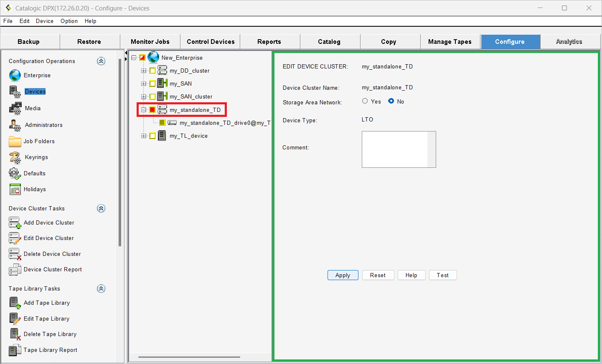Image resolution: width=602 pixels, height=364 pixels.
Task: Collapse the my_standalone_TD tree node
Action: (x=144, y=110)
